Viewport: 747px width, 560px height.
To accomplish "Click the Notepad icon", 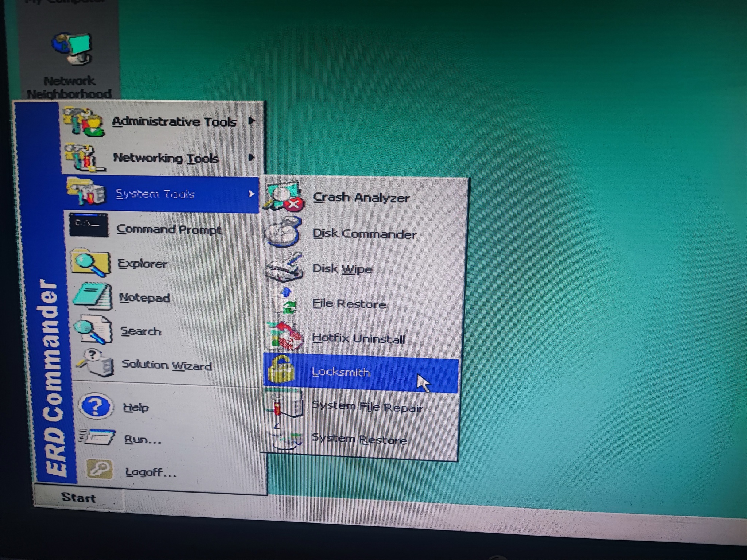I will 93,296.
